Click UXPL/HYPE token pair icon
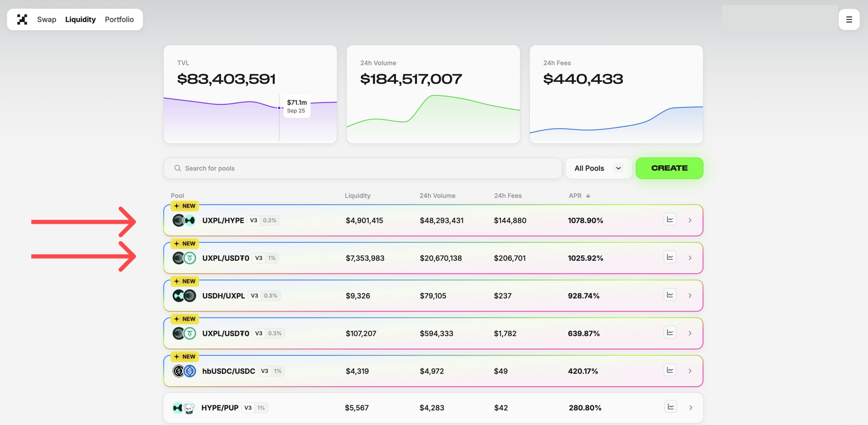This screenshot has height=425, width=868. [x=184, y=220]
